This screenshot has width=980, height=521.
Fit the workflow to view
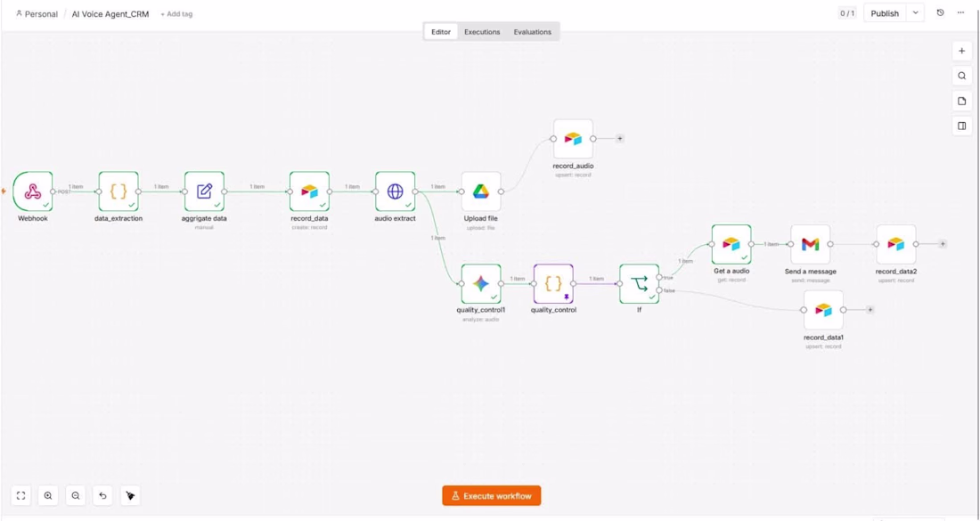click(x=20, y=496)
